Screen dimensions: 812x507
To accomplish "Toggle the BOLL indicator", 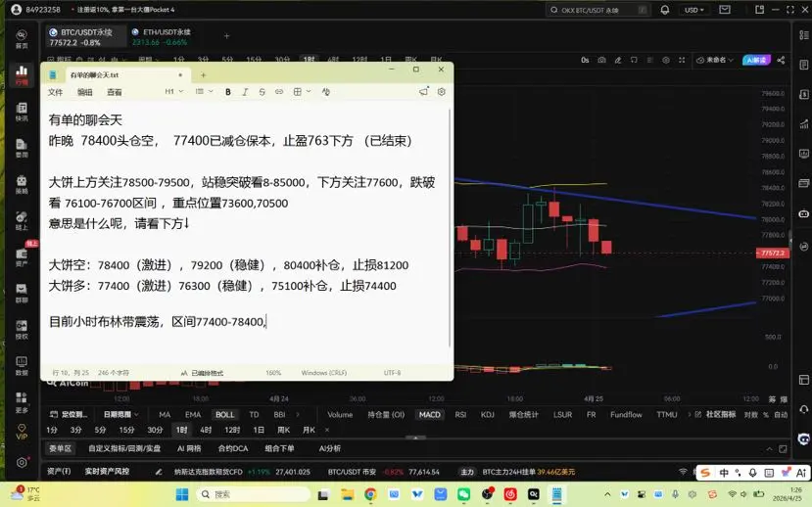I will click(224, 414).
